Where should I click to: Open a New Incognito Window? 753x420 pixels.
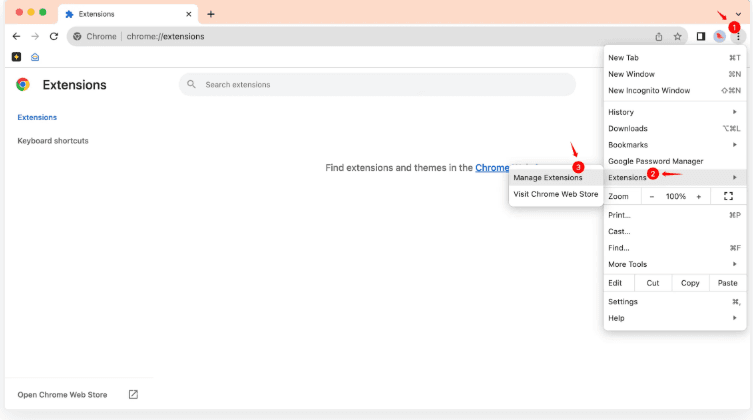click(675, 90)
